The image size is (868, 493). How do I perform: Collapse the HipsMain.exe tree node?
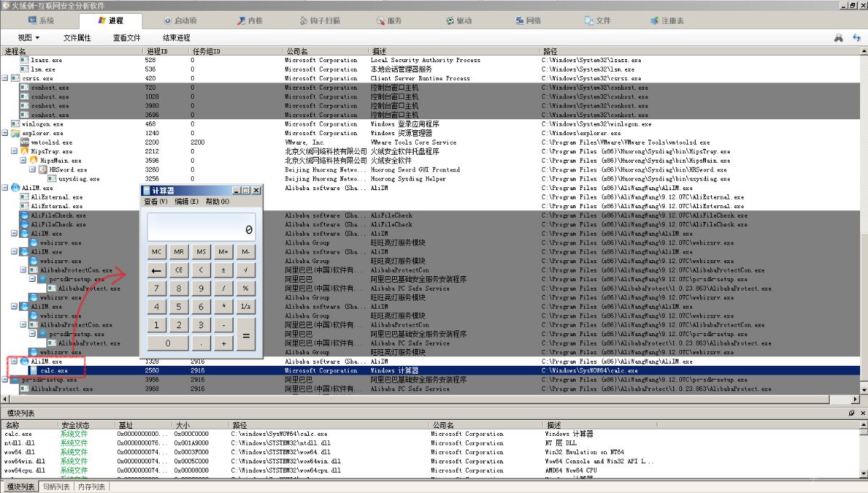pos(23,160)
